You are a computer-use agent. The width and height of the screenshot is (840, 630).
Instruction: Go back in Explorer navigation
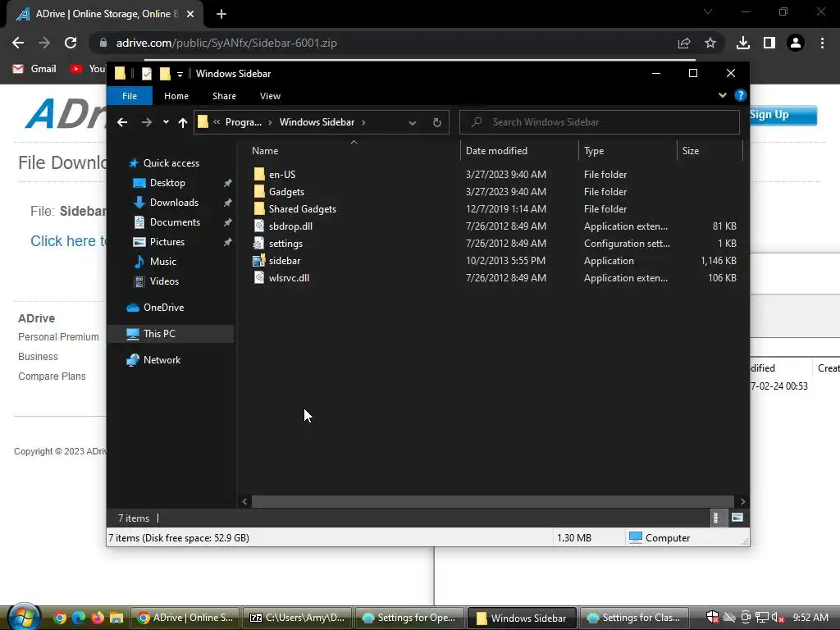coord(122,122)
